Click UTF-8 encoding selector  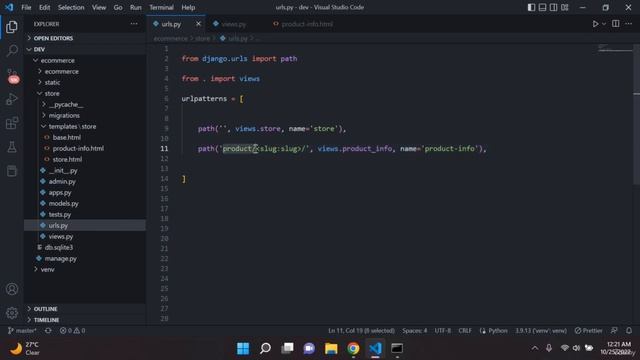[x=443, y=331]
